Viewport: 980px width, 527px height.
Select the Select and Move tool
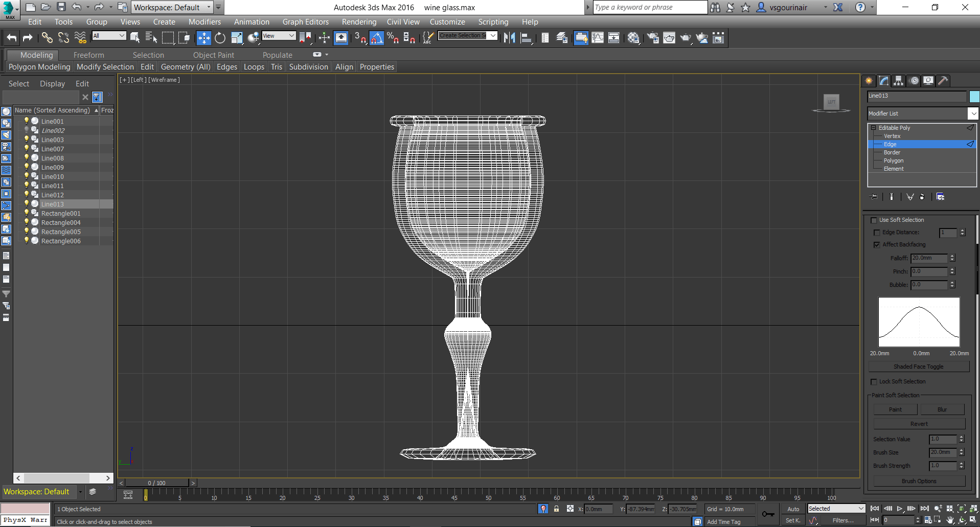pyautogui.click(x=203, y=38)
